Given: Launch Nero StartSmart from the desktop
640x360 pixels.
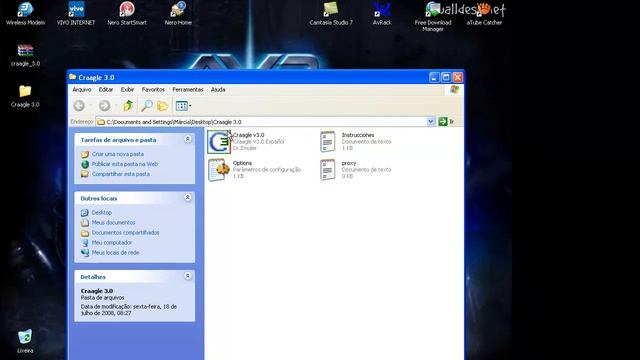Looking at the screenshot, I should pos(127,13).
